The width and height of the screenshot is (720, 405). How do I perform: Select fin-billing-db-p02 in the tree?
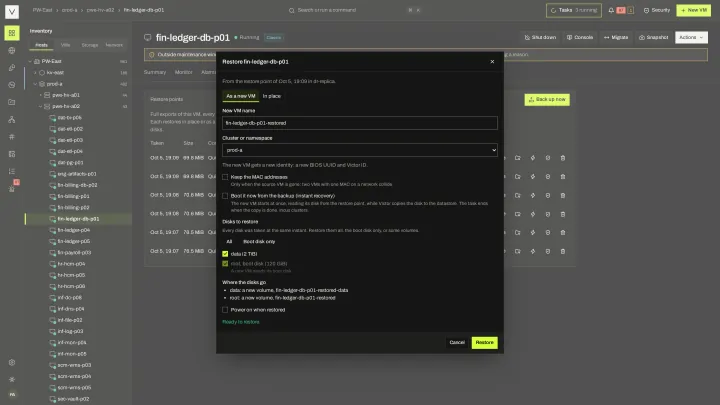78,185
